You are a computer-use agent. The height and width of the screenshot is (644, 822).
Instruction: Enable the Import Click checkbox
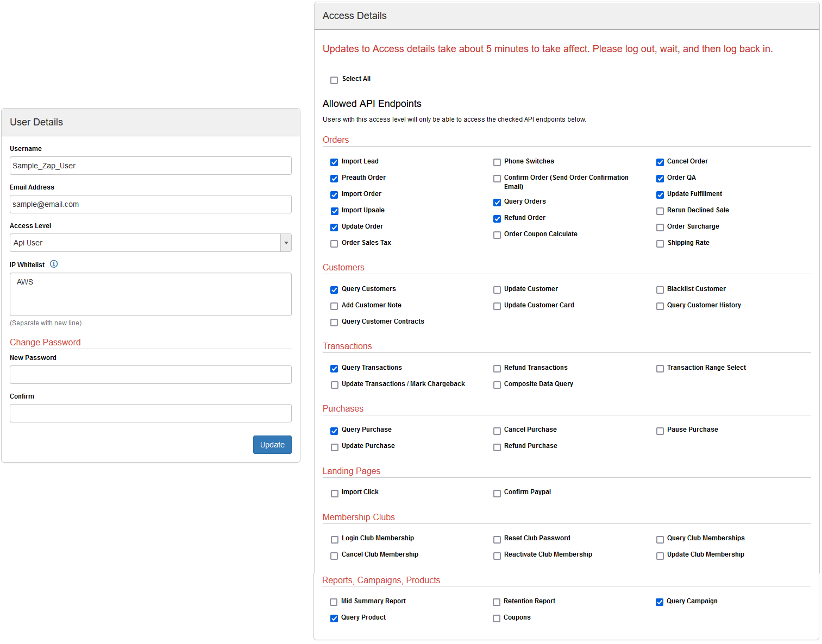pyautogui.click(x=334, y=494)
